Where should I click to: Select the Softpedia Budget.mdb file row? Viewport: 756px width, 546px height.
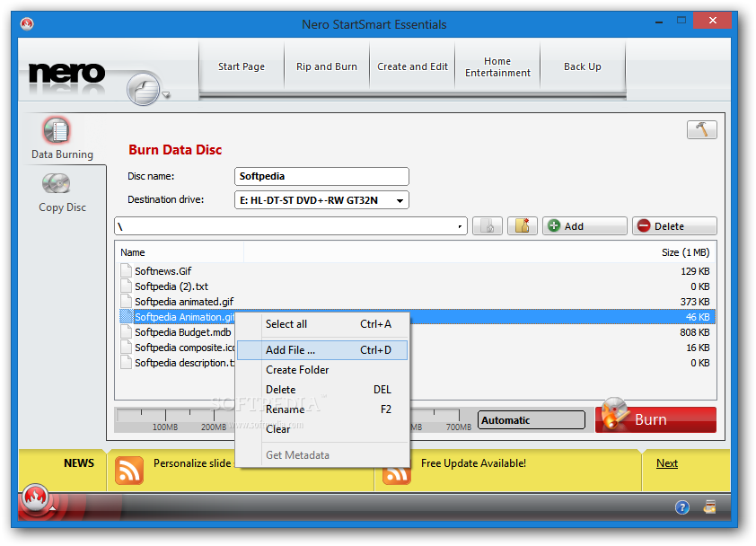[415, 332]
